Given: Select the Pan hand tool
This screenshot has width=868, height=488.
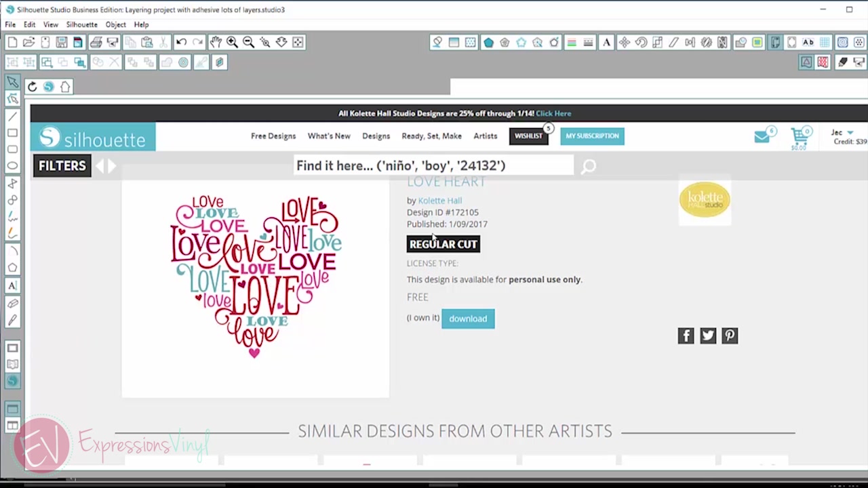Looking at the screenshot, I should tap(216, 42).
